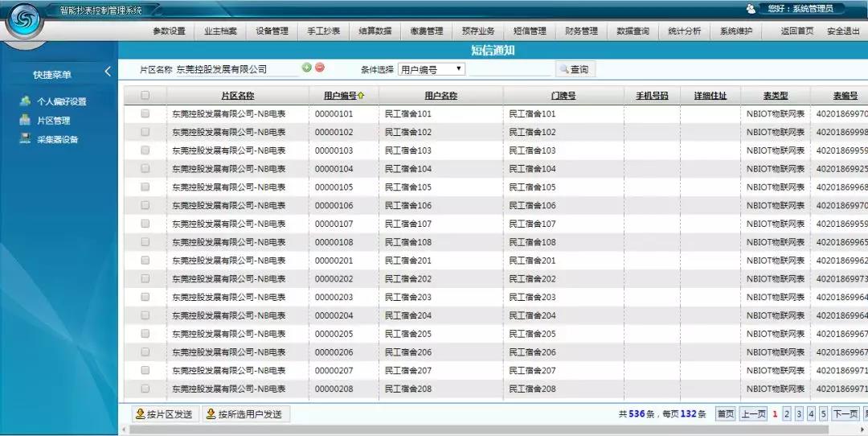Open 采集器设备 in the quick menu
This screenshot has width=868, height=436.
tap(58, 139)
